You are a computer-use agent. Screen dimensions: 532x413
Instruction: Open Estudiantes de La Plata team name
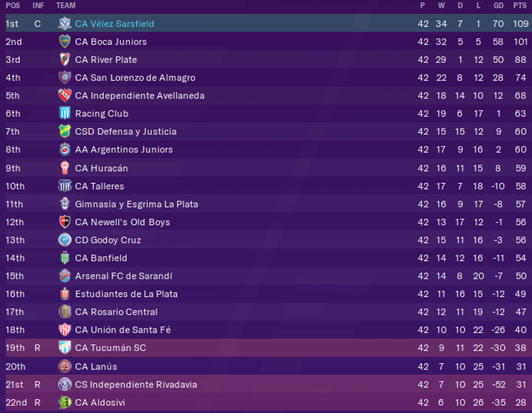[126, 294]
